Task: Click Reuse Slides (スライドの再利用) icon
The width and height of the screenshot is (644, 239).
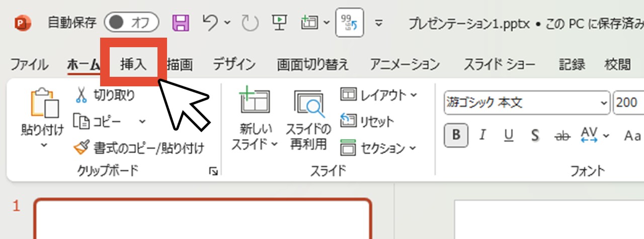Action: [309, 121]
